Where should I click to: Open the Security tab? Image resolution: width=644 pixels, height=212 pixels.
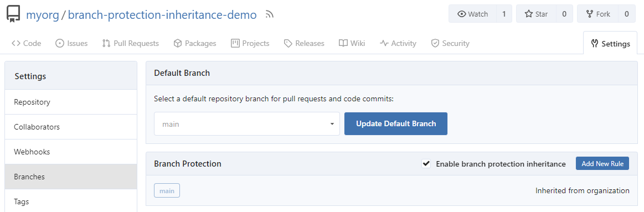coord(450,43)
